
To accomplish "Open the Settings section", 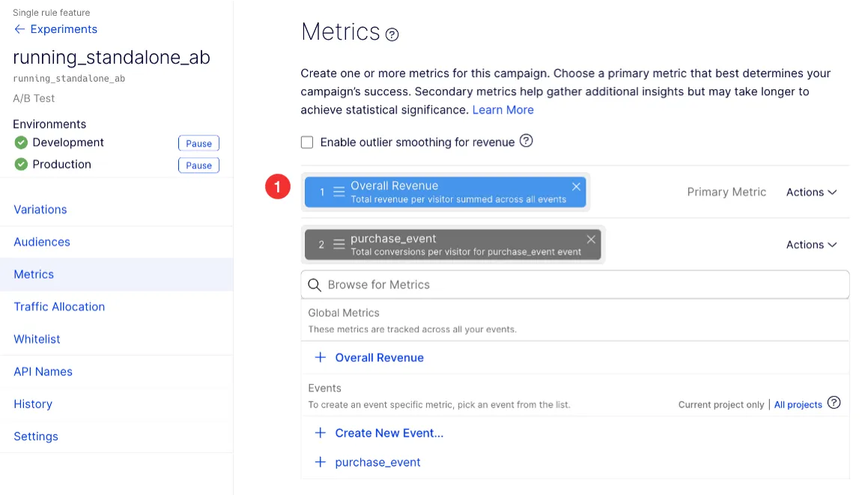I will pos(36,437).
